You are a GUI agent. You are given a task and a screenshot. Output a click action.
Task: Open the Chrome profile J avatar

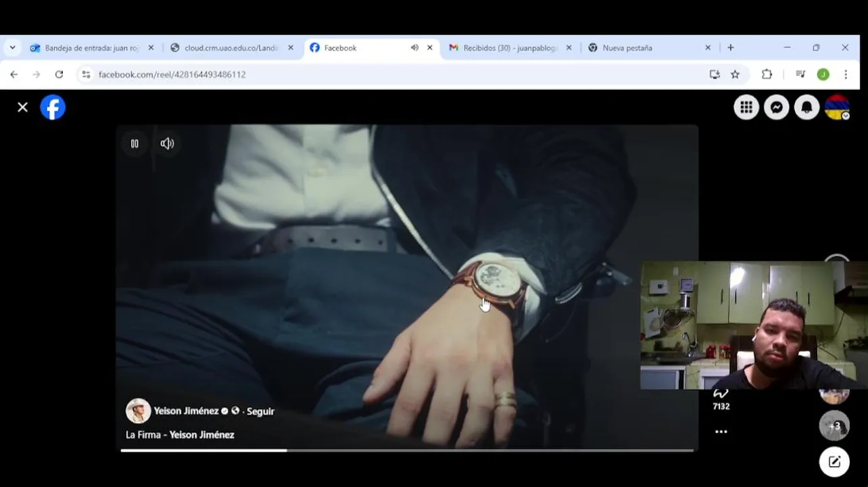[x=823, y=74]
